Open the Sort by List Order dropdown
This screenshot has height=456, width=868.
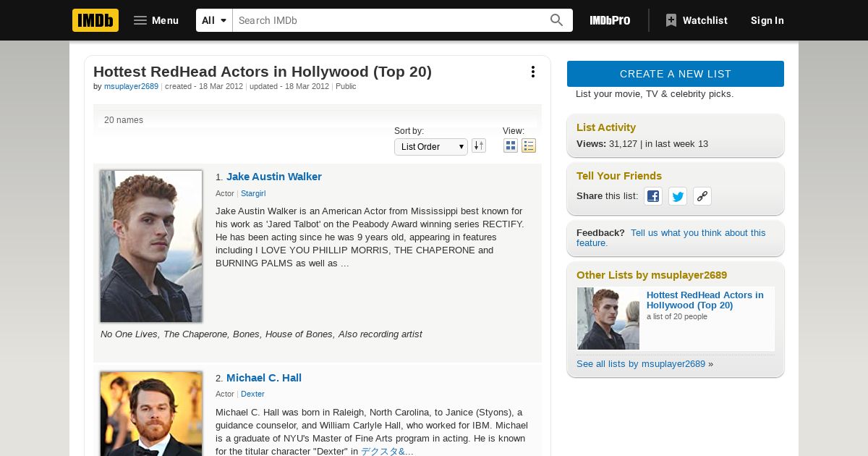click(x=431, y=147)
